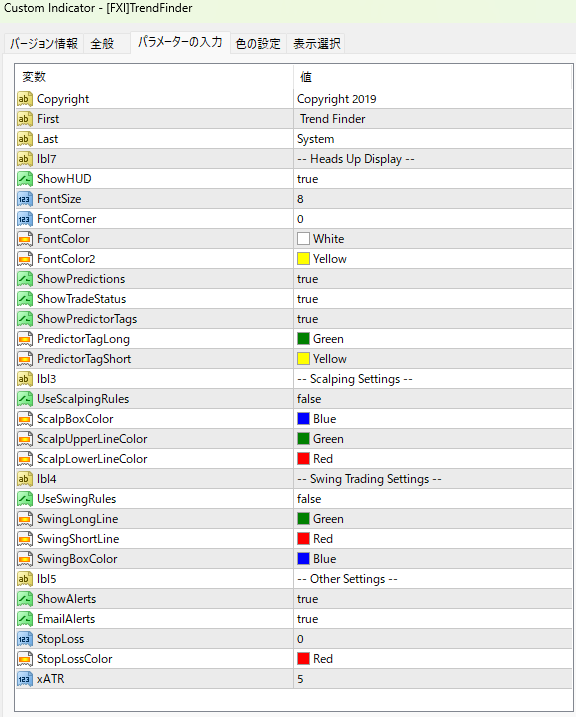The image size is (576, 717).
Task: Click the integer icon beside FontSize
Action: [x=25, y=199]
